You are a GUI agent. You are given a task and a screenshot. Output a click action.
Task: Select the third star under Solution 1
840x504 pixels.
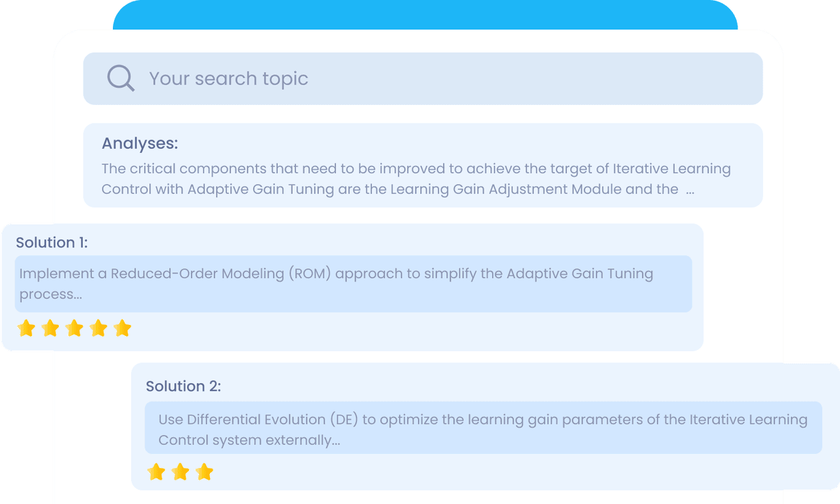[74, 328]
